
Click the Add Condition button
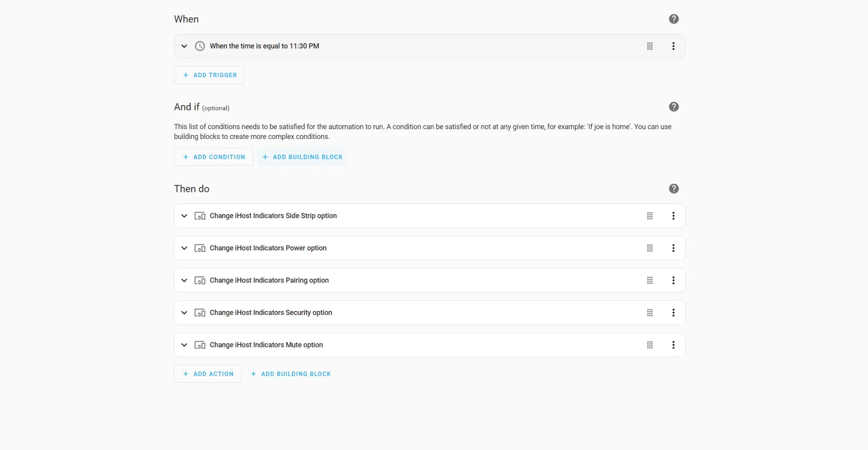pyautogui.click(x=214, y=157)
